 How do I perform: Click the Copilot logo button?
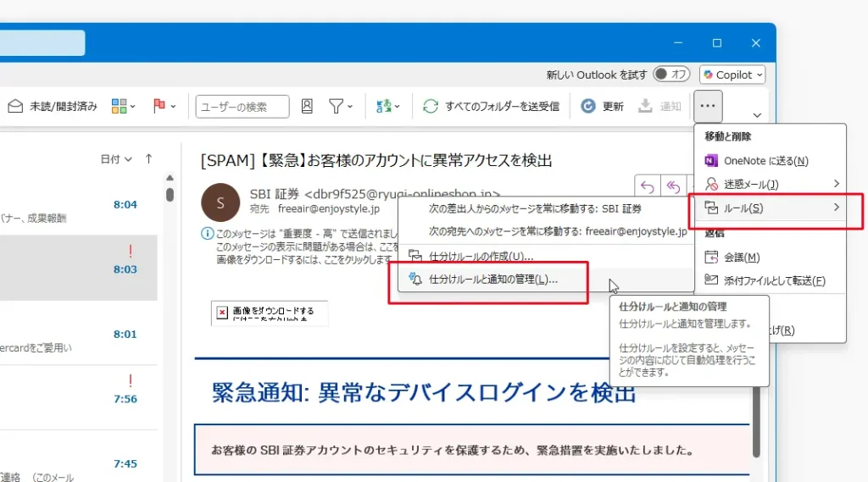click(732, 75)
